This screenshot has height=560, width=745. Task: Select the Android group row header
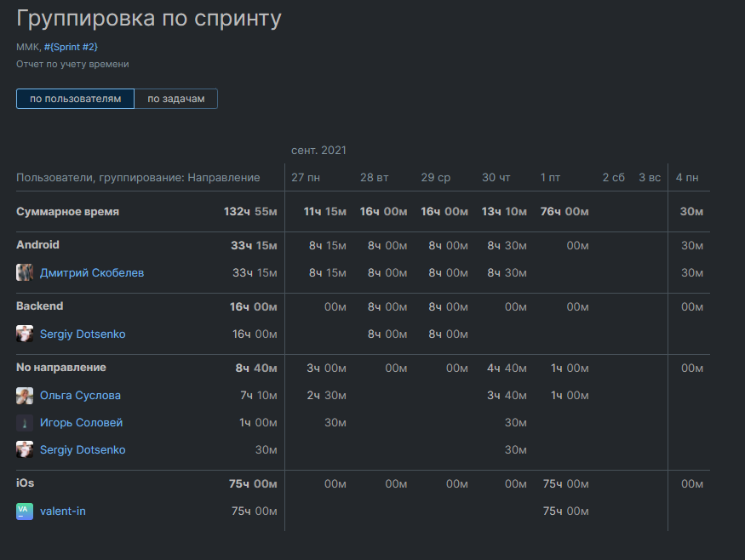coord(38,245)
